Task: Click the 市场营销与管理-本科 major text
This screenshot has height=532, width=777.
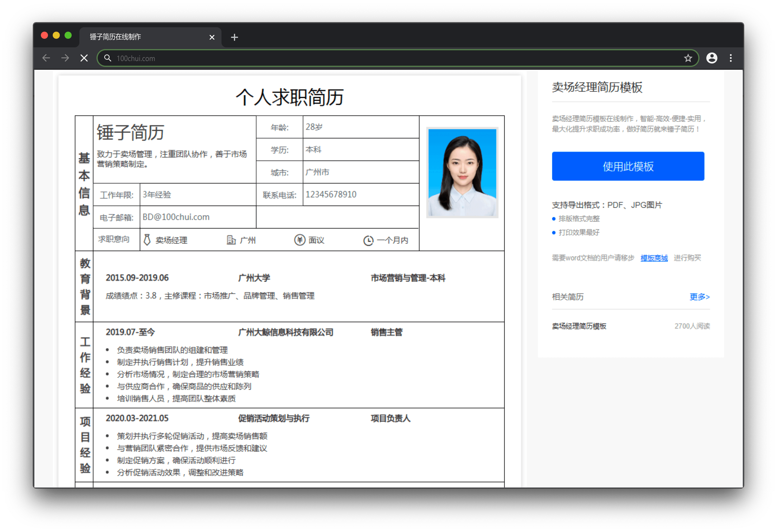Action: (408, 278)
